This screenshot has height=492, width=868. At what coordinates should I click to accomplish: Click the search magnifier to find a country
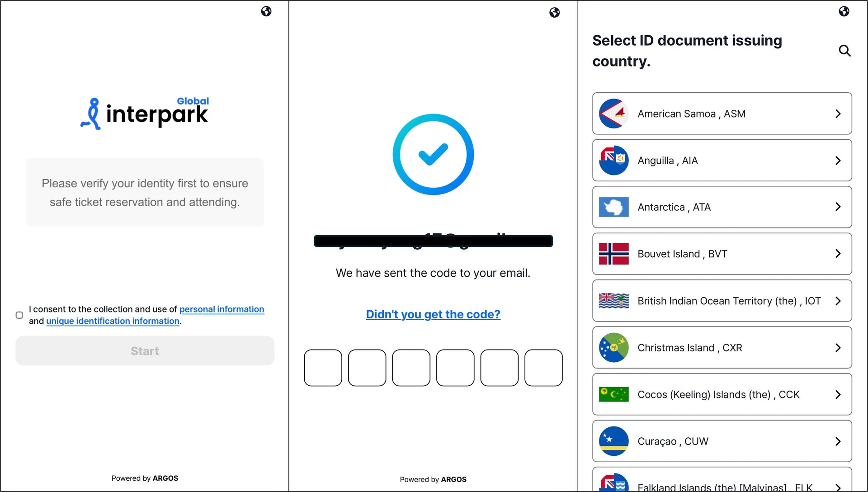coord(845,51)
